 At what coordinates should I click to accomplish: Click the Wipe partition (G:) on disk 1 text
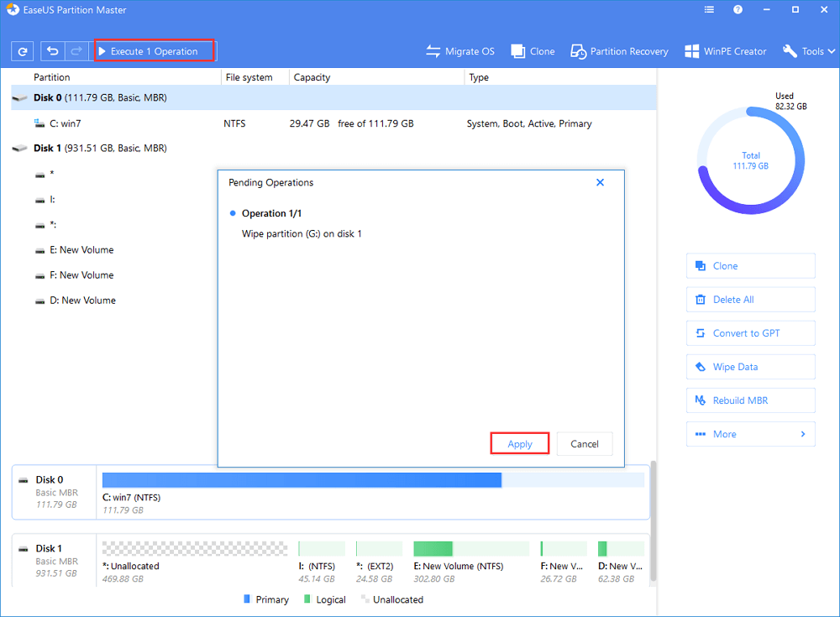(x=302, y=233)
